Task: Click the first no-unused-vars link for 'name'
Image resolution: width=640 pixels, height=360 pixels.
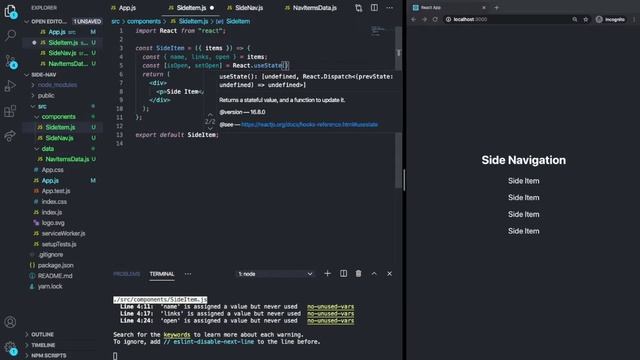Action: coord(331,307)
